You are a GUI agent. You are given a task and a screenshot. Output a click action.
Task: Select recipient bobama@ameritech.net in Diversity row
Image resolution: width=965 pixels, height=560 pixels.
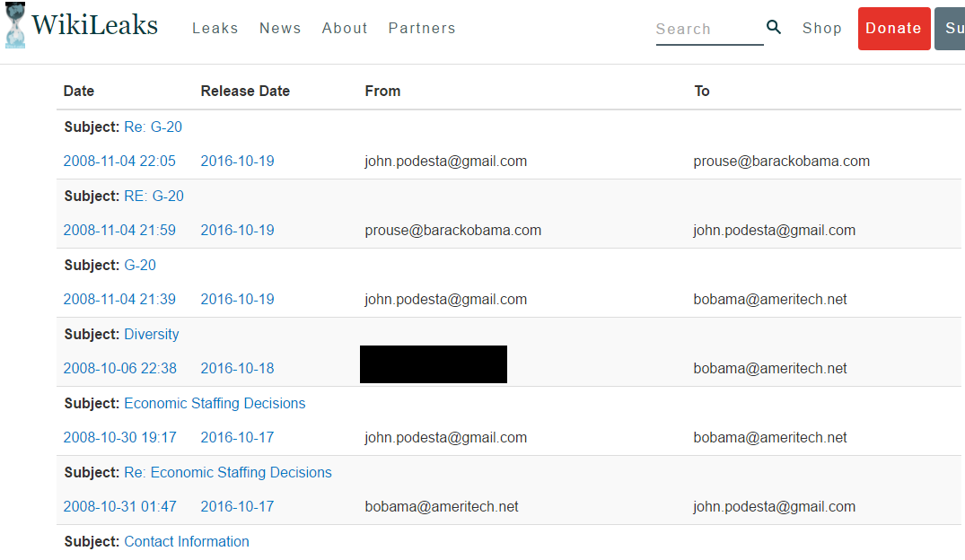coord(770,368)
